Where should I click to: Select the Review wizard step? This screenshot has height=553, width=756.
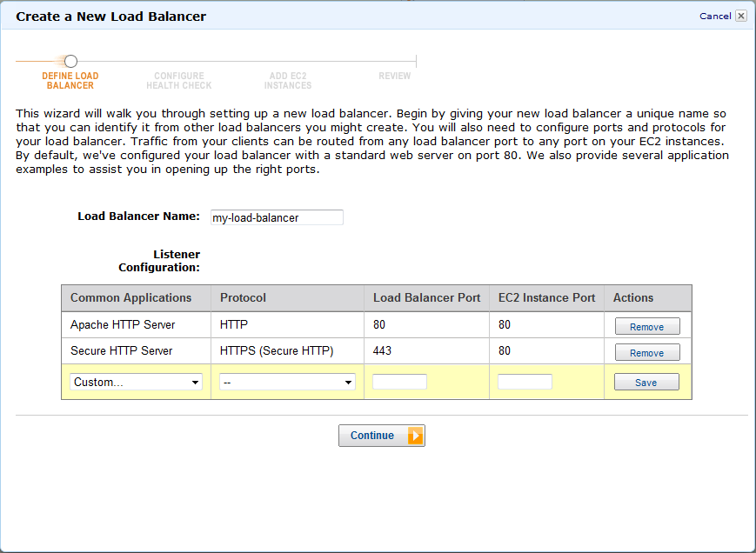(x=395, y=76)
